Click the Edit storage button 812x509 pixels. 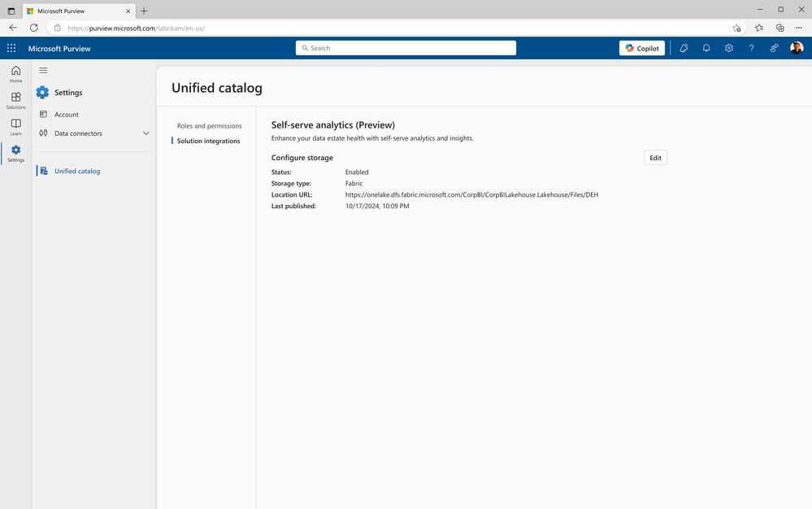[656, 158]
